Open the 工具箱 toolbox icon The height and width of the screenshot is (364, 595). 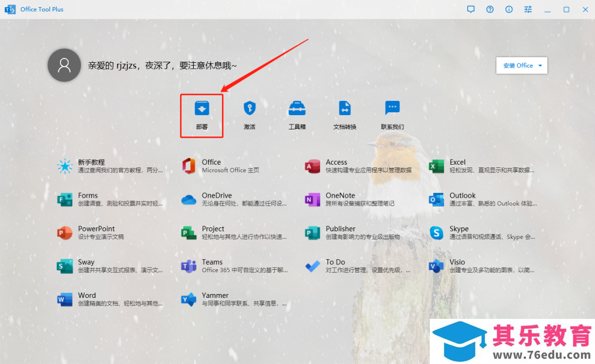pyautogui.click(x=297, y=108)
